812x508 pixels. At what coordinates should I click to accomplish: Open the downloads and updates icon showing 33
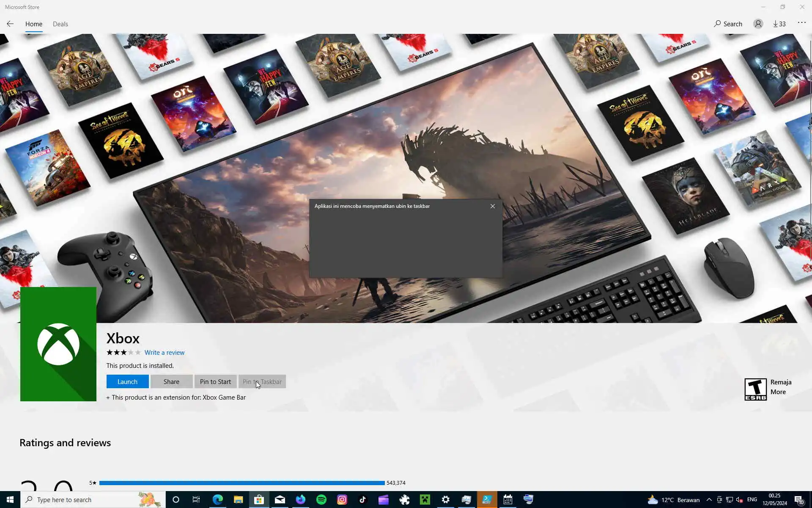point(779,24)
